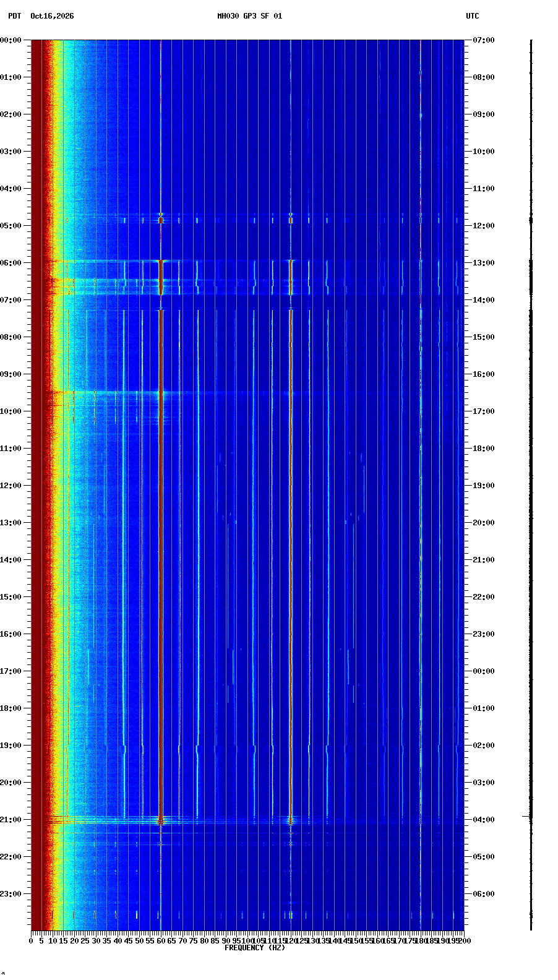Screen dimensions: 558x980
Task: Click the 21:00 UTC right axis label
Action: [484, 560]
